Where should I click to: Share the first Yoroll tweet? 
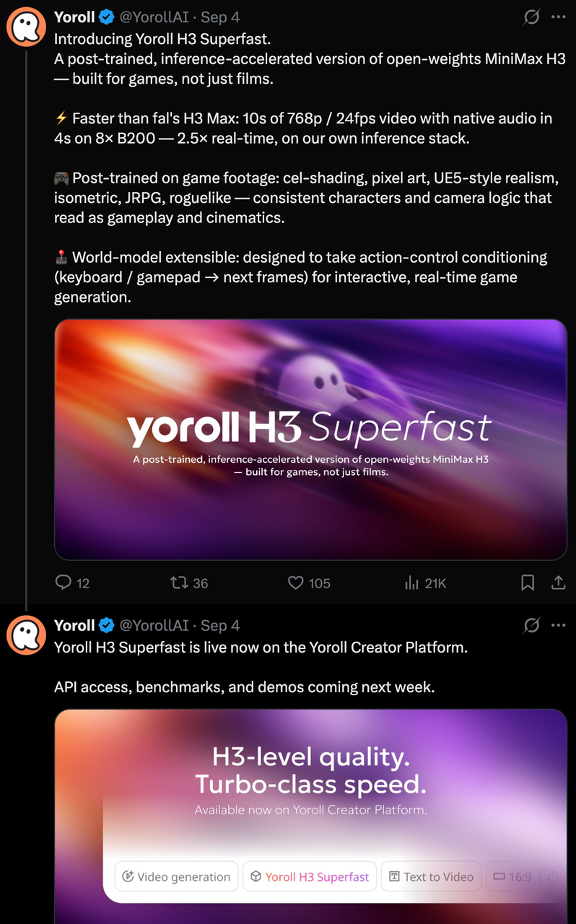coord(558,583)
